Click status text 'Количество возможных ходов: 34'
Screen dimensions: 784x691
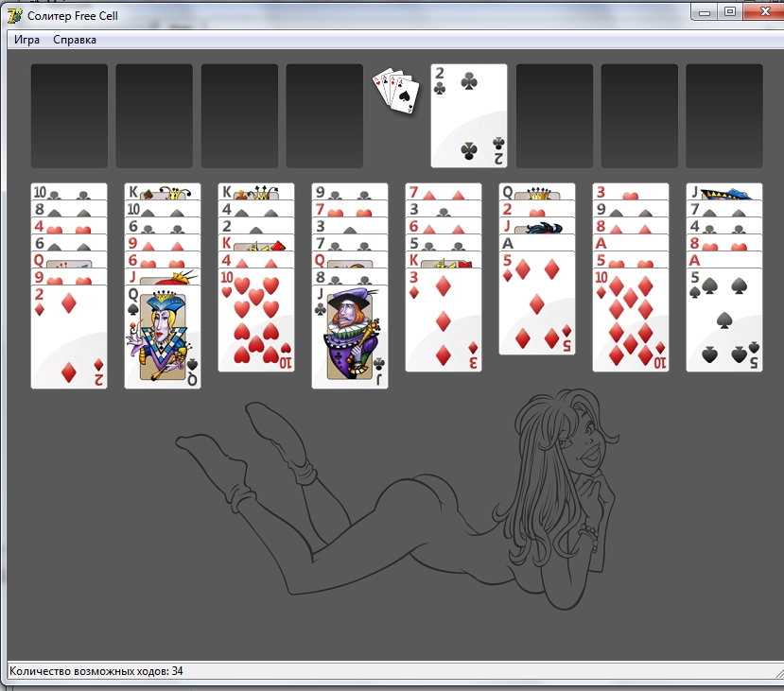pos(96,671)
